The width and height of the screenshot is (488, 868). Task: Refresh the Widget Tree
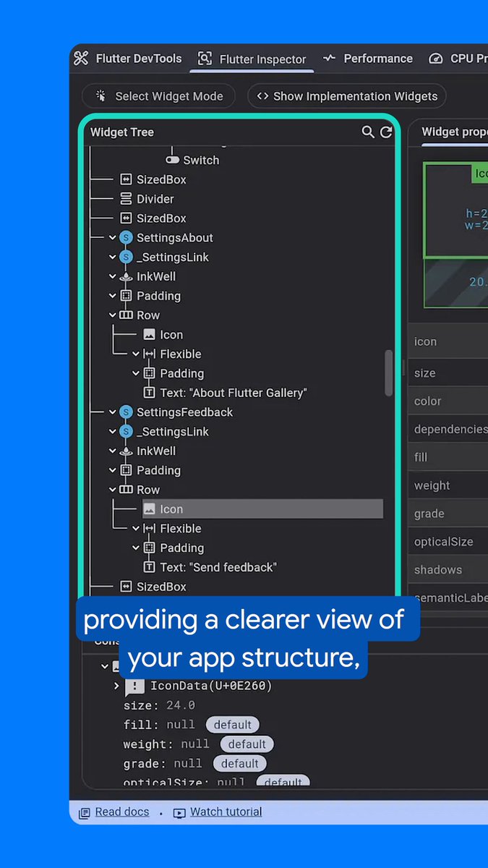coord(386,132)
